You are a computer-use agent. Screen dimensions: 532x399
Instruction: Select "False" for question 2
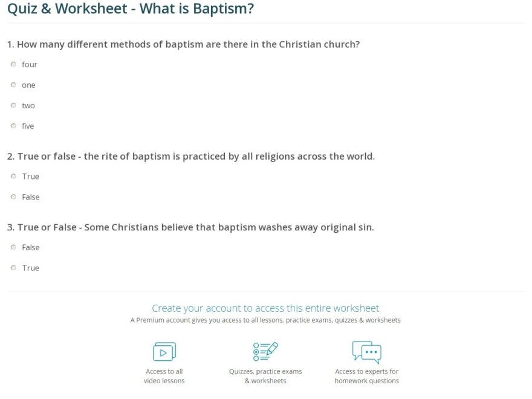pyautogui.click(x=13, y=196)
